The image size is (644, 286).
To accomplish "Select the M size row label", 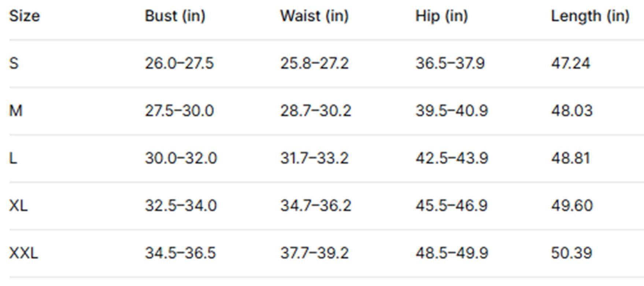I will pos(16,111).
